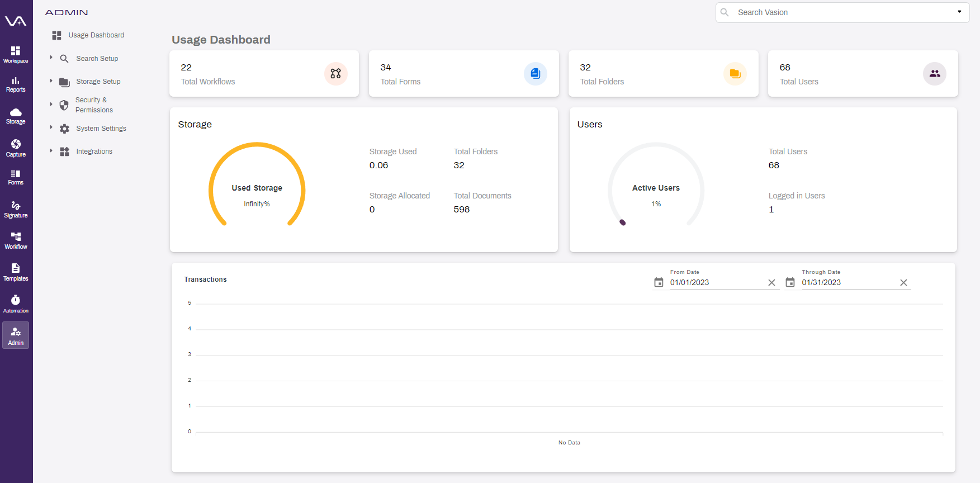Click the Total Users card icon

934,74
